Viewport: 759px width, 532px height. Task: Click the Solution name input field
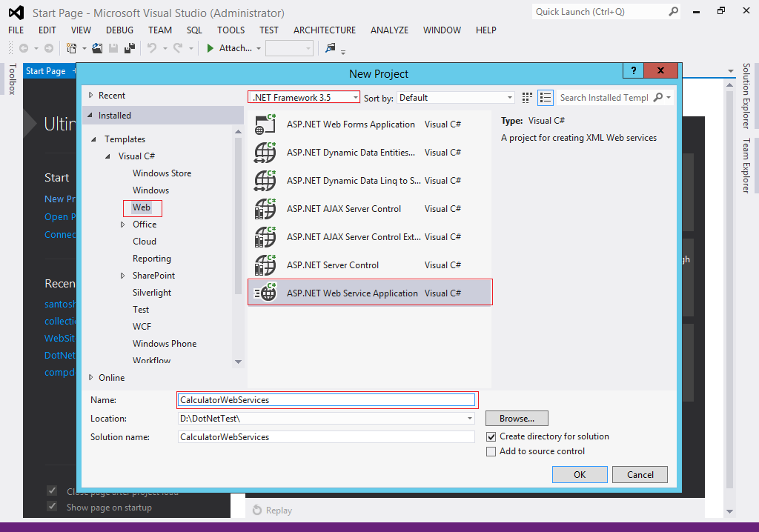(x=327, y=436)
